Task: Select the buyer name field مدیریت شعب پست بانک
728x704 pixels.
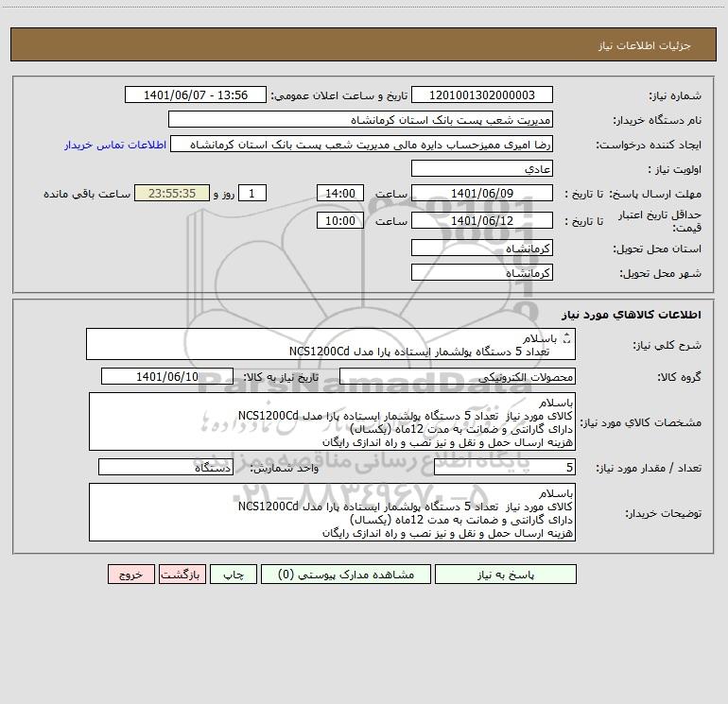Action: point(360,119)
